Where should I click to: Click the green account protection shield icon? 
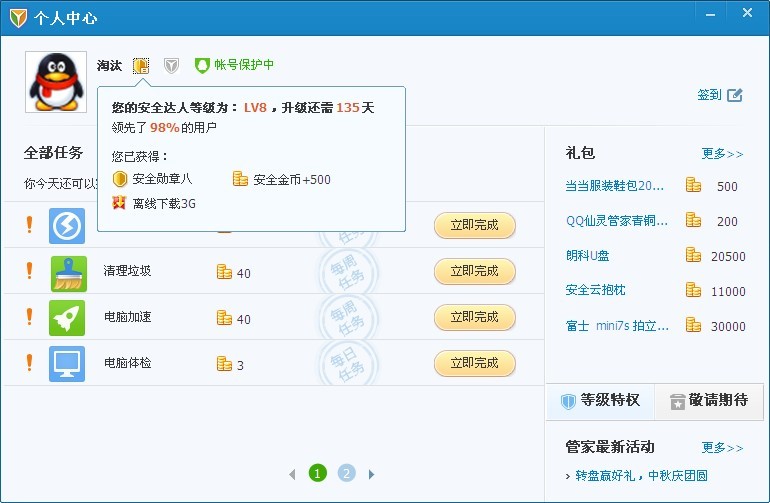202,65
